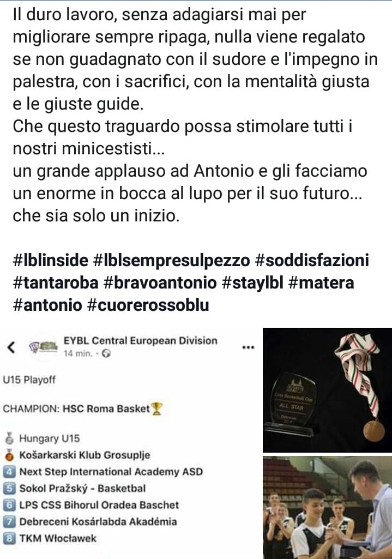View the trophy and medal photo
The width and height of the screenshot is (392, 559).
(x=327, y=389)
